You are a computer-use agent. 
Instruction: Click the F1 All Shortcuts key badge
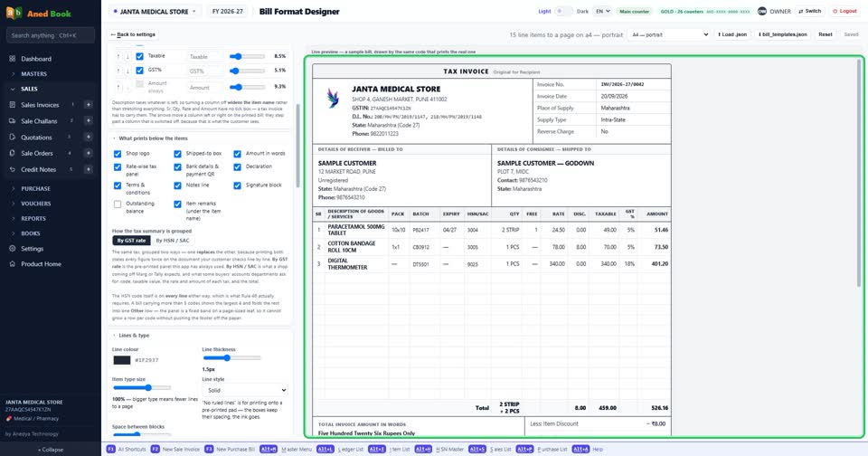(x=110, y=450)
